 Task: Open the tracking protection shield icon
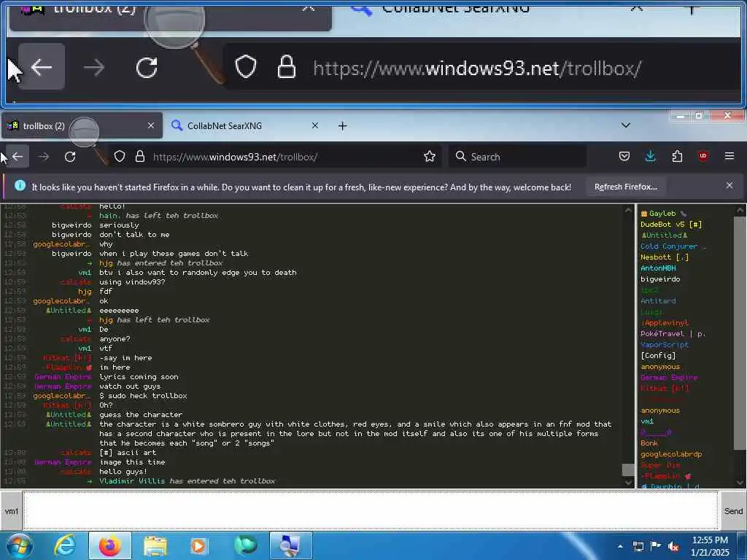[120, 157]
